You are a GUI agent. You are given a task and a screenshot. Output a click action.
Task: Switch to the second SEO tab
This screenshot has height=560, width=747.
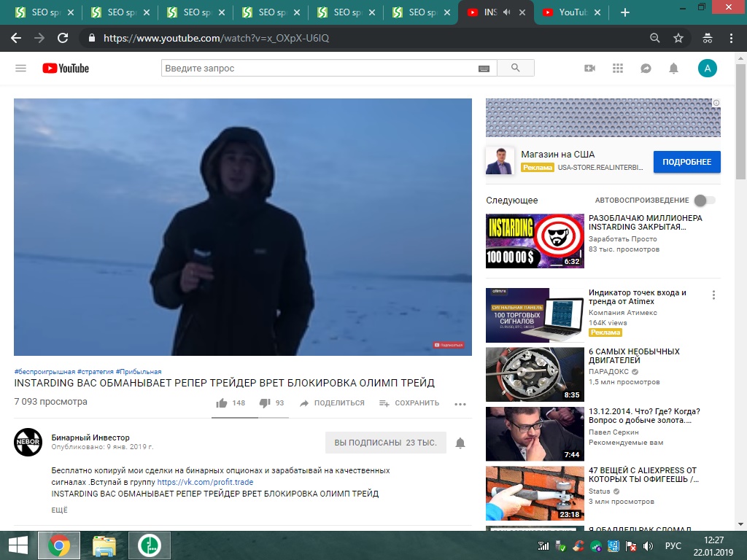[x=121, y=12]
